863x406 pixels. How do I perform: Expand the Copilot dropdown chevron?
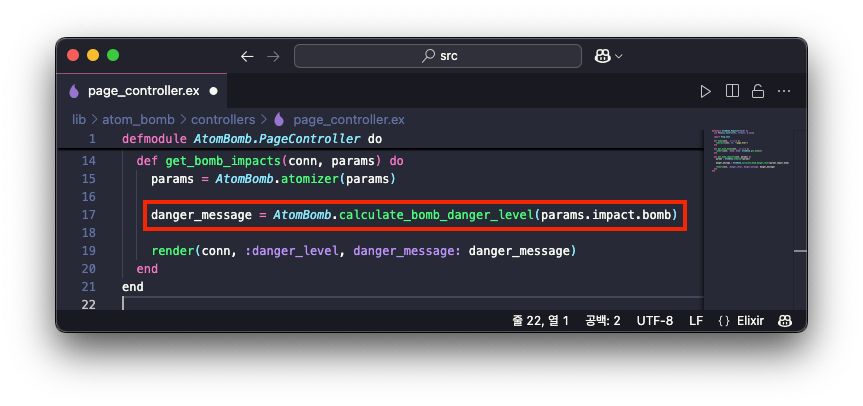click(619, 56)
